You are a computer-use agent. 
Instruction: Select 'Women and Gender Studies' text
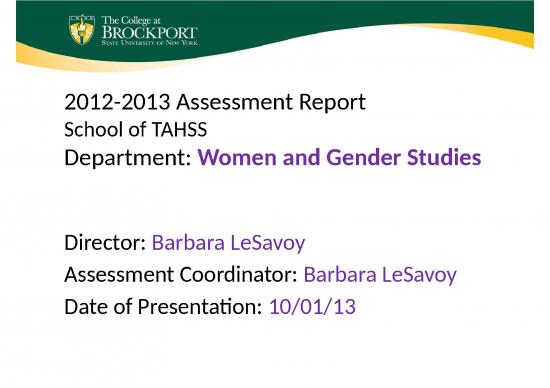339,157
